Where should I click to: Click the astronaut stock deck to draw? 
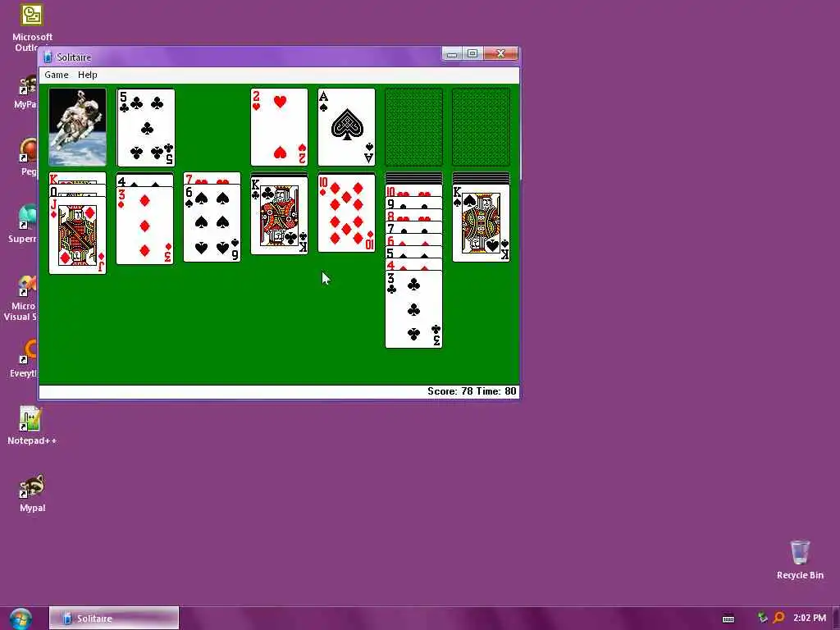pyautogui.click(x=77, y=127)
